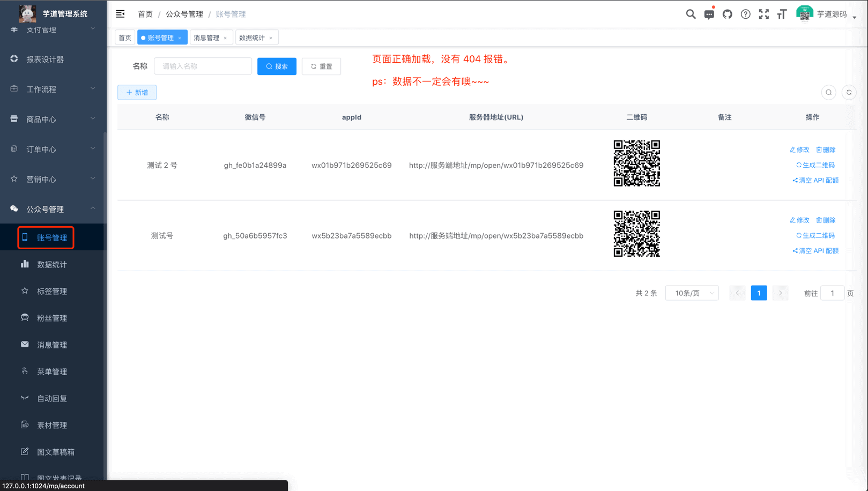868x491 pixels.
Task: Open the 10条/页 page size dropdown
Action: (x=692, y=293)
